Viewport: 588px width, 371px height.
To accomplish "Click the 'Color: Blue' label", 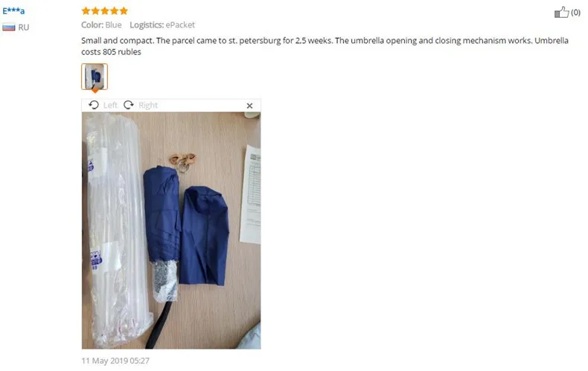I will tap(101, 25).
